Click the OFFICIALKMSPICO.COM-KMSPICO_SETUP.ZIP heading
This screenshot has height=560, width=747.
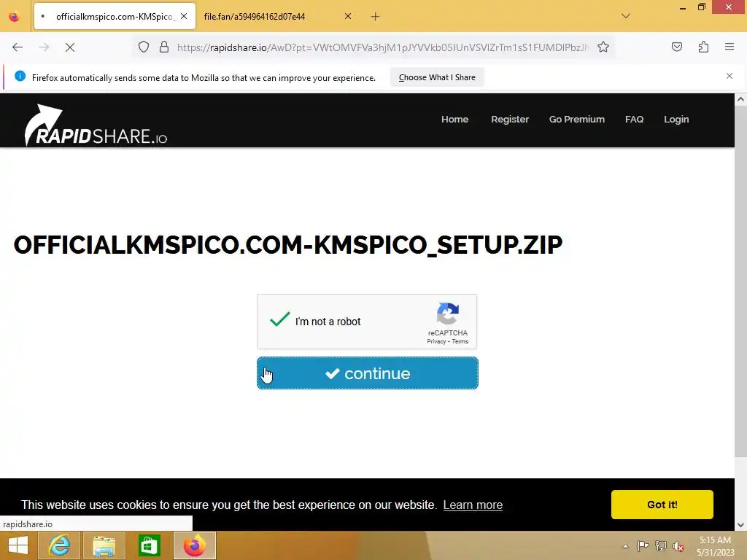coord(287,245)
